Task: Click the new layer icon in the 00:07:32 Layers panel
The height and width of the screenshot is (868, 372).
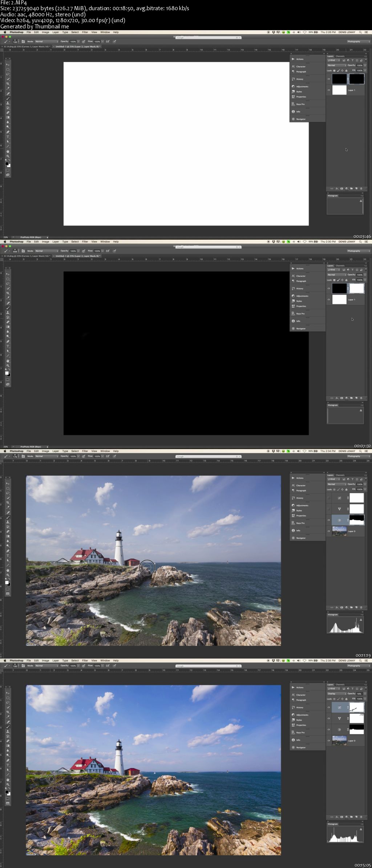Action: [356, 398]
